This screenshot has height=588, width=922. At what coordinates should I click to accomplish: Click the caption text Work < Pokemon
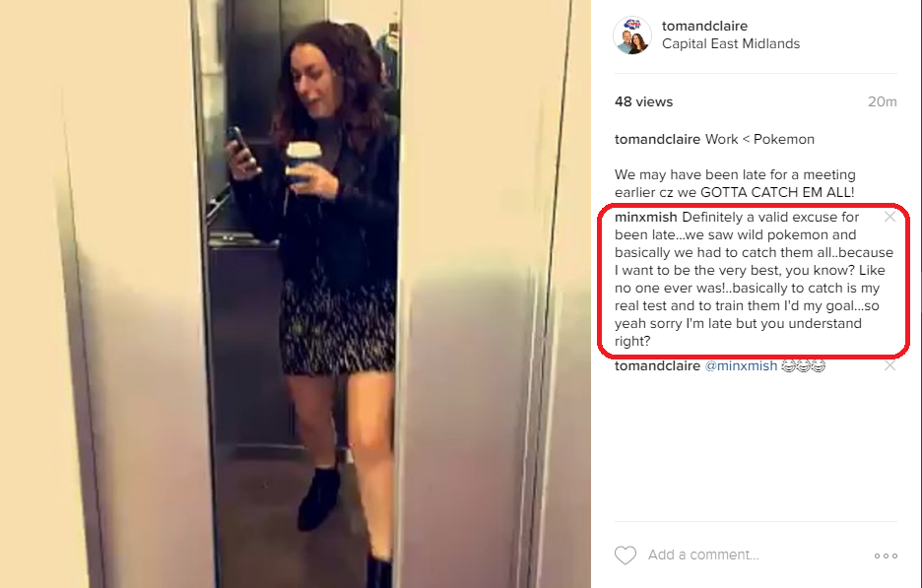coord(759,139)
